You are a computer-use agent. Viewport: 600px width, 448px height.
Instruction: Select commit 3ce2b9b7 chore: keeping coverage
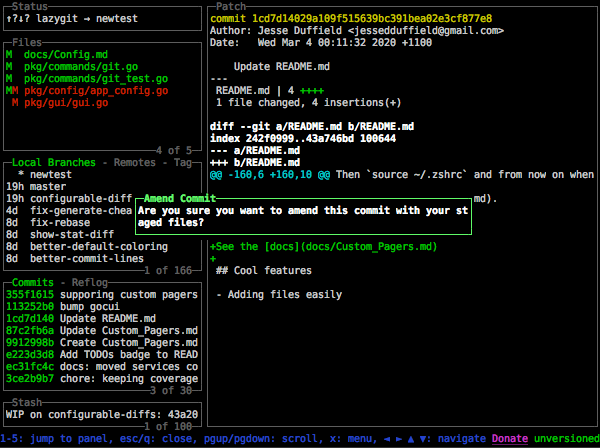[102, 378]
